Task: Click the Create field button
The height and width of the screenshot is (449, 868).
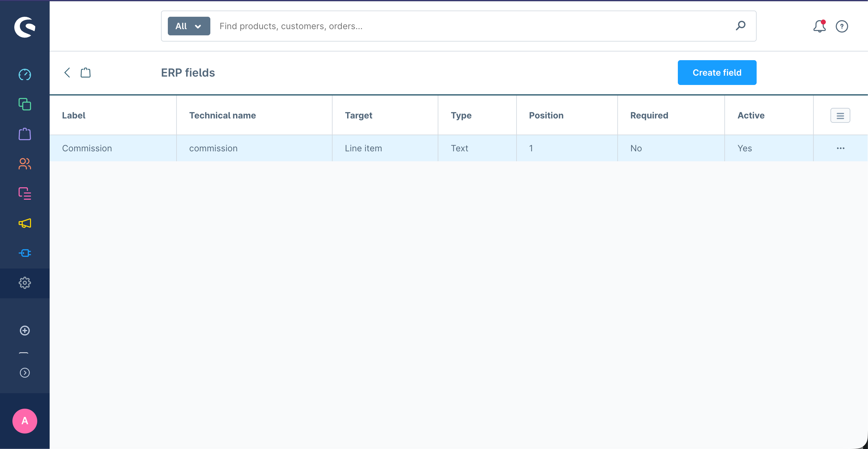Action: tap(717, 73)
